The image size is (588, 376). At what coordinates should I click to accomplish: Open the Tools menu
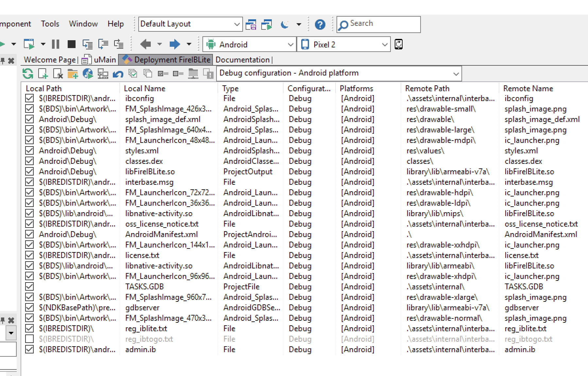(50, 24)
